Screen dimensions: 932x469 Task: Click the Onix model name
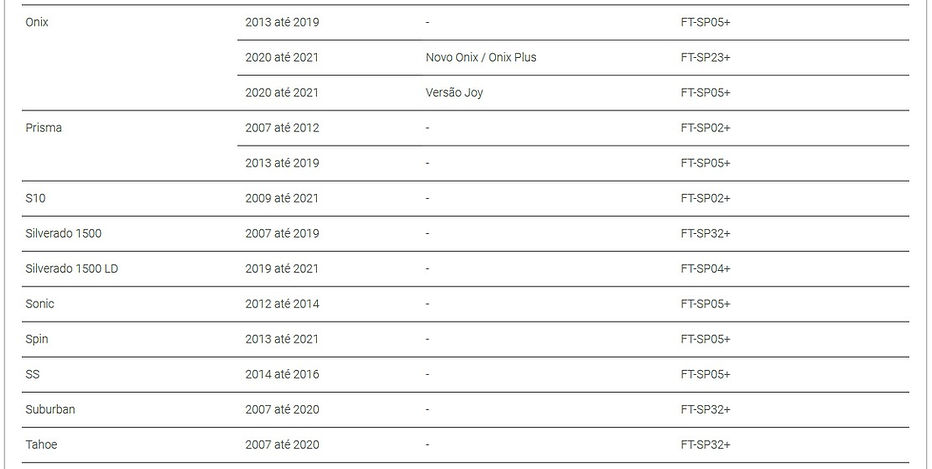(37, 22)
